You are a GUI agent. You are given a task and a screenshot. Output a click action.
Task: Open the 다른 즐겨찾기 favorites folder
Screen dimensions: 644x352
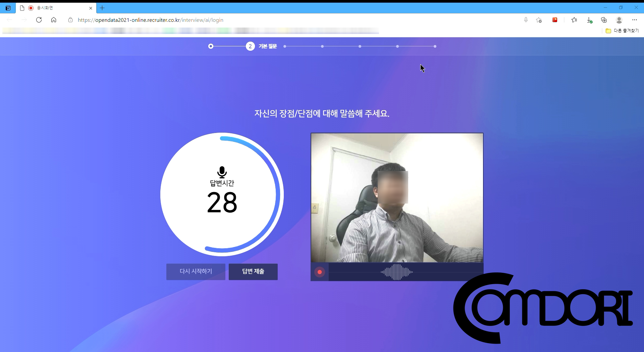622,31
